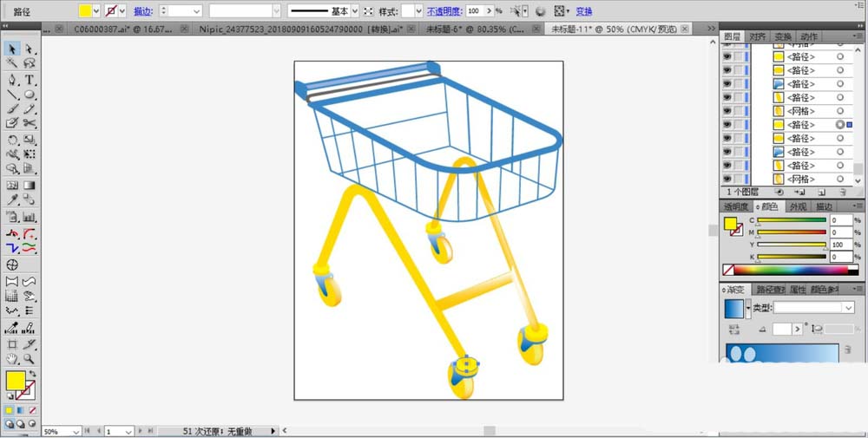Set paint mode to Gradient button
The image size is (868, 438).
(x=21, y=410)
